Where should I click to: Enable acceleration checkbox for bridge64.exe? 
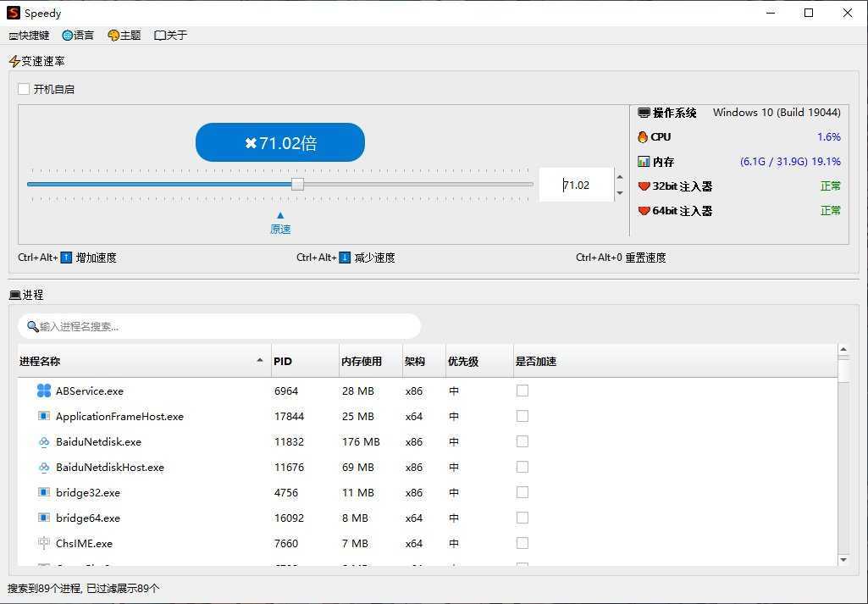pyautogui.click(x=522, y=518)
